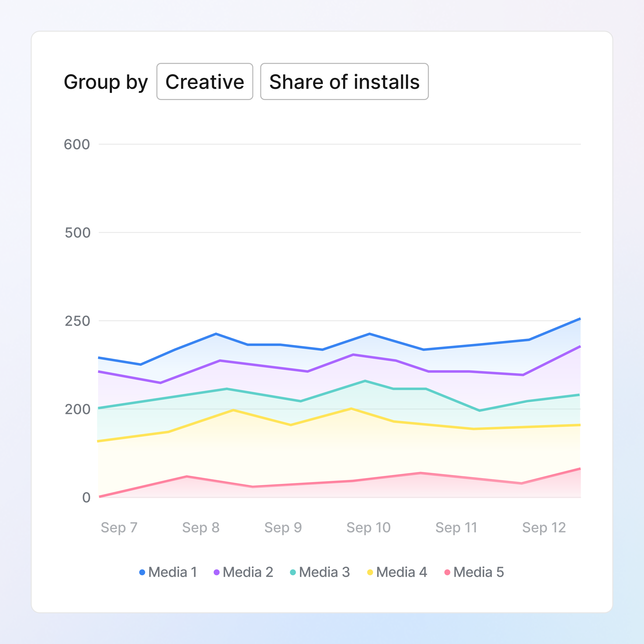This screenshot has height=644, width=644.
Task: Click the Media 3 teal legend dot
Action: [293, 572]
